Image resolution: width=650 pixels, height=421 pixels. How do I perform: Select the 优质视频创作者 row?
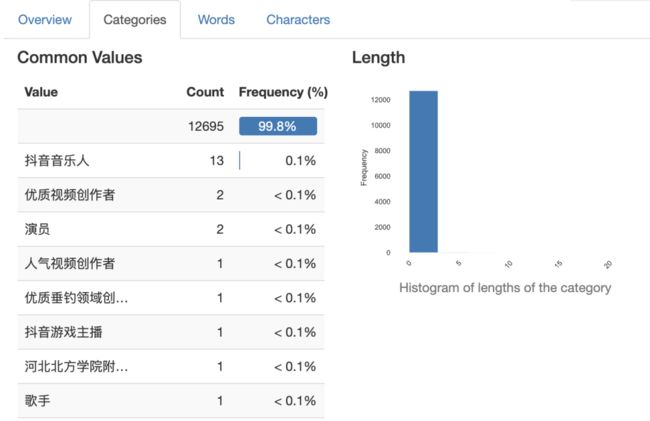pyautogui.click(x=171, y=195)
